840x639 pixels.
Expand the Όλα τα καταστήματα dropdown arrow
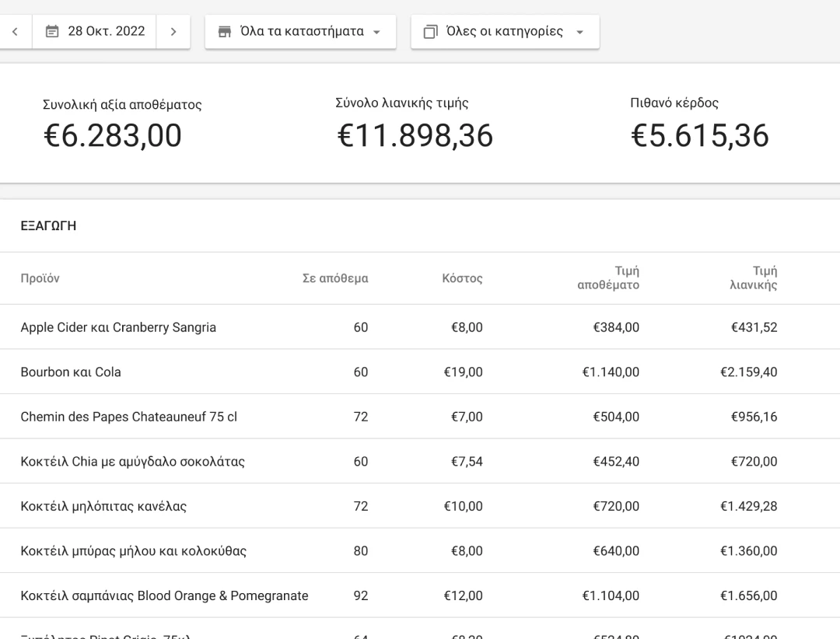(377, 33)
